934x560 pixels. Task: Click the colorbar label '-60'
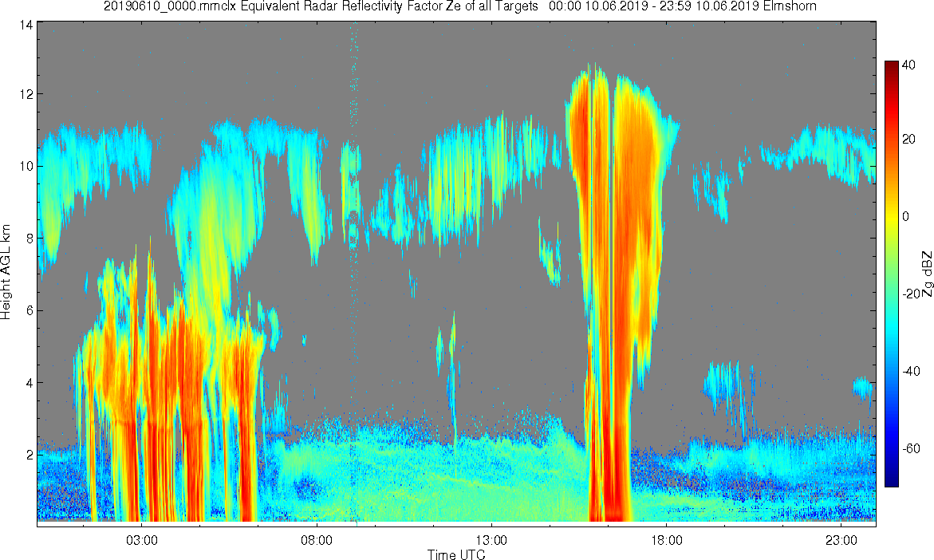[x=911, y=448]
